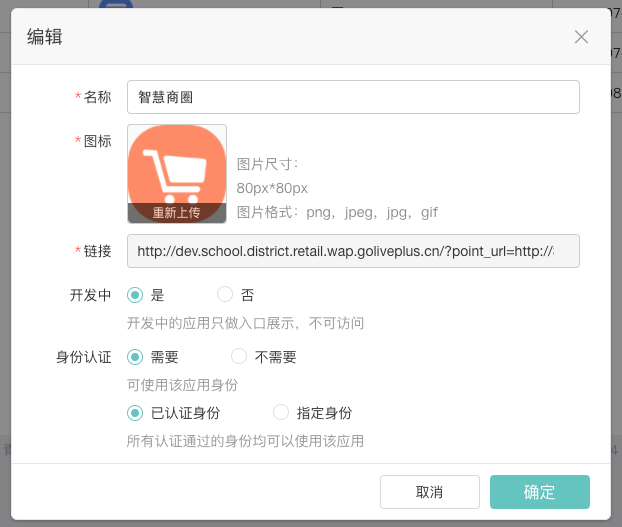The image size is (622, 527).
Task: Click the 图片格式：png, jpeg, jpg, gif text
Action: 337,213
